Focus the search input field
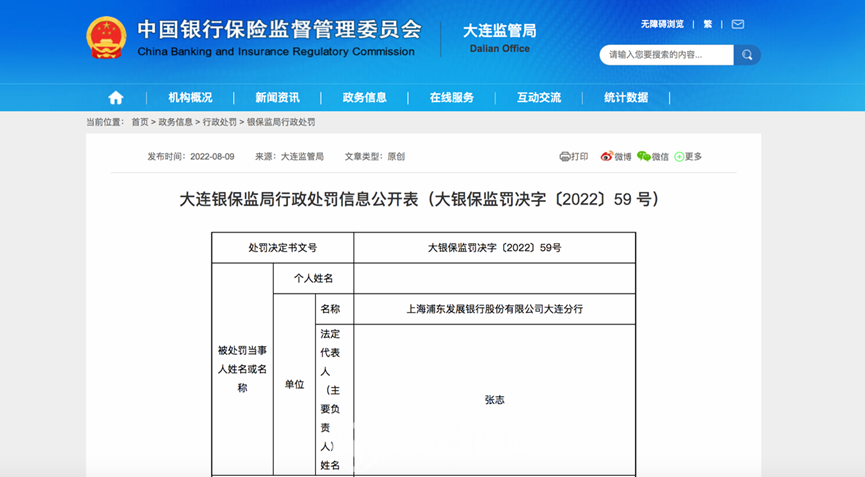This screenshot has height=477, width=865. point(666,55)
